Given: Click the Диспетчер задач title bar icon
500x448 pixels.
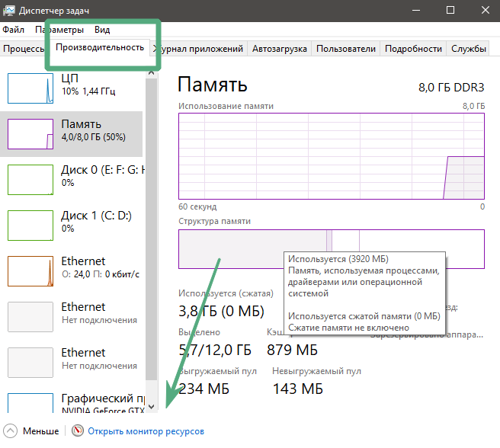Looking at the screenshot, I should point(11,11).
